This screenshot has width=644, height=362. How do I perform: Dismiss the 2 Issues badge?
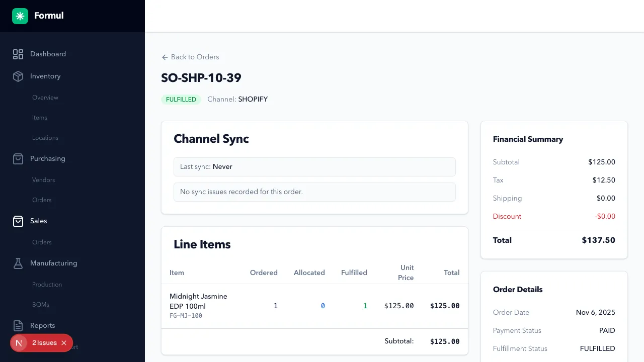coord(64,343)
